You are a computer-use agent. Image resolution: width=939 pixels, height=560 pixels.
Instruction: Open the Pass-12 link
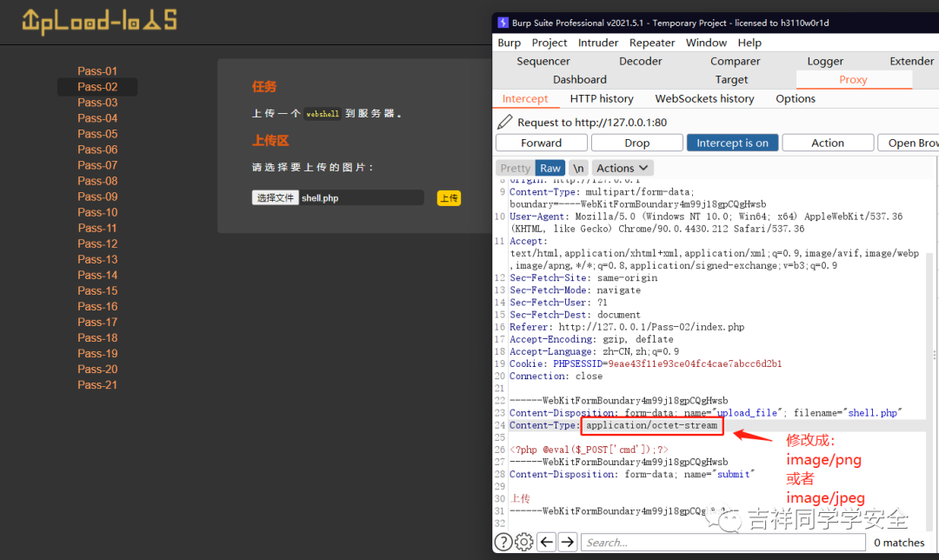pyautogui.click(x=97, y=243)
